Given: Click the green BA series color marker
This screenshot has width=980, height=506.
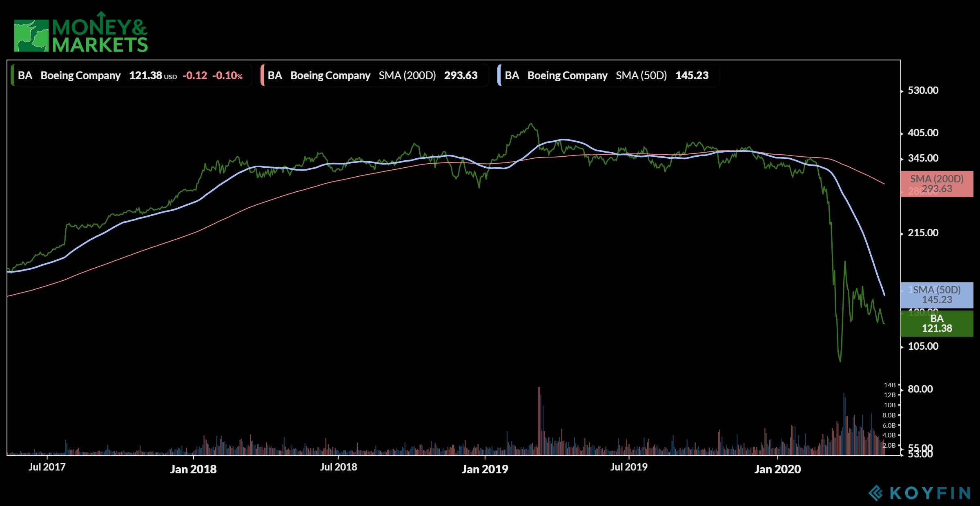Looking at the screenshot, I should coord(12,75).
